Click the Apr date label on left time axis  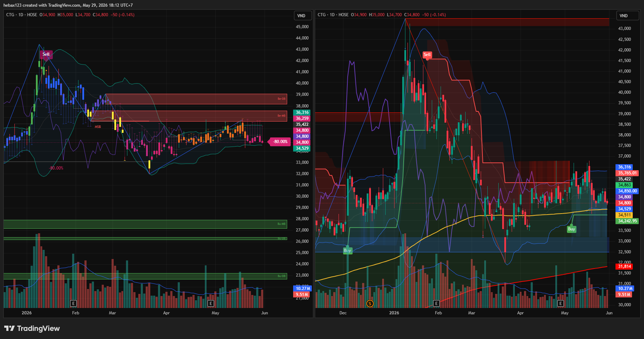[166, 313]
